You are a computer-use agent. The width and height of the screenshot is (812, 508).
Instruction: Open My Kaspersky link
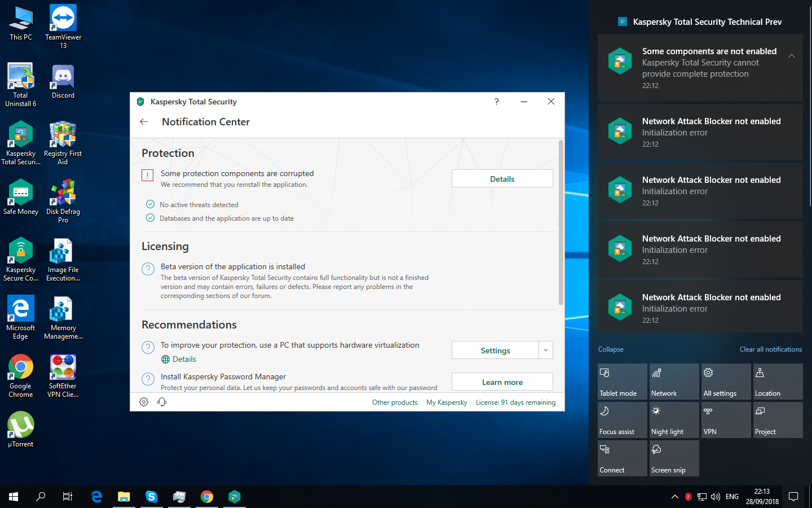(447, 402)
